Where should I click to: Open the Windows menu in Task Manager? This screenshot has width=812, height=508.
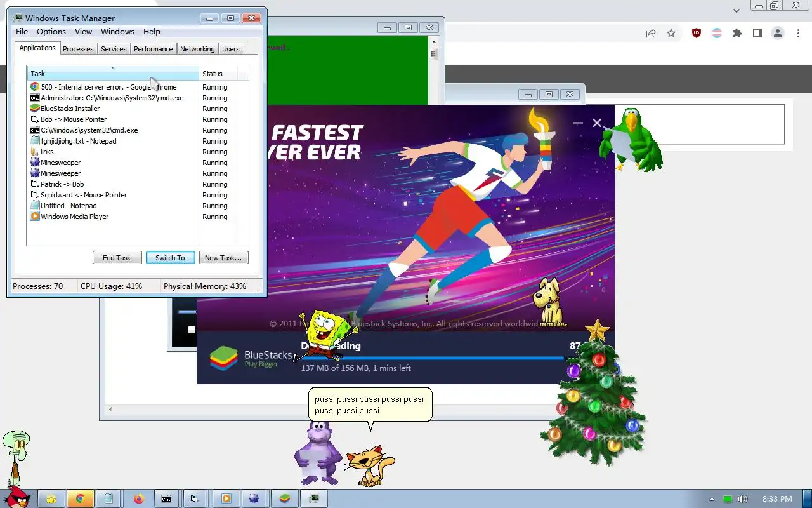point(117,32)
